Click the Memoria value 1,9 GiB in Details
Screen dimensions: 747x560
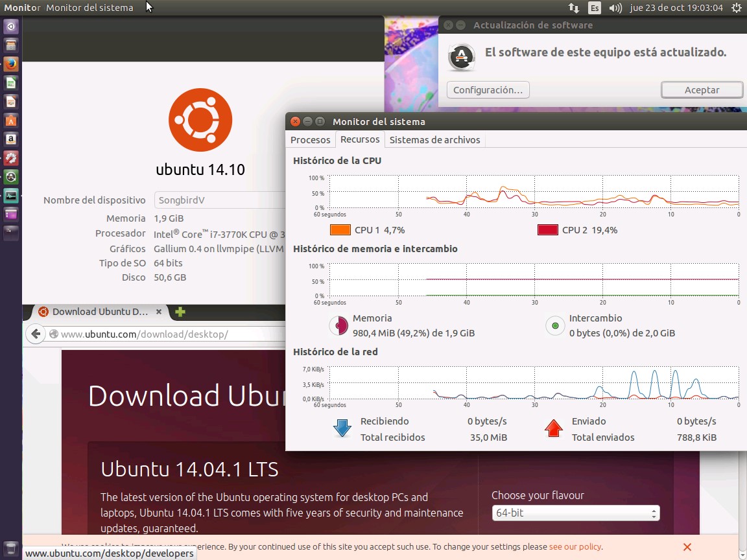coord(169,218)
